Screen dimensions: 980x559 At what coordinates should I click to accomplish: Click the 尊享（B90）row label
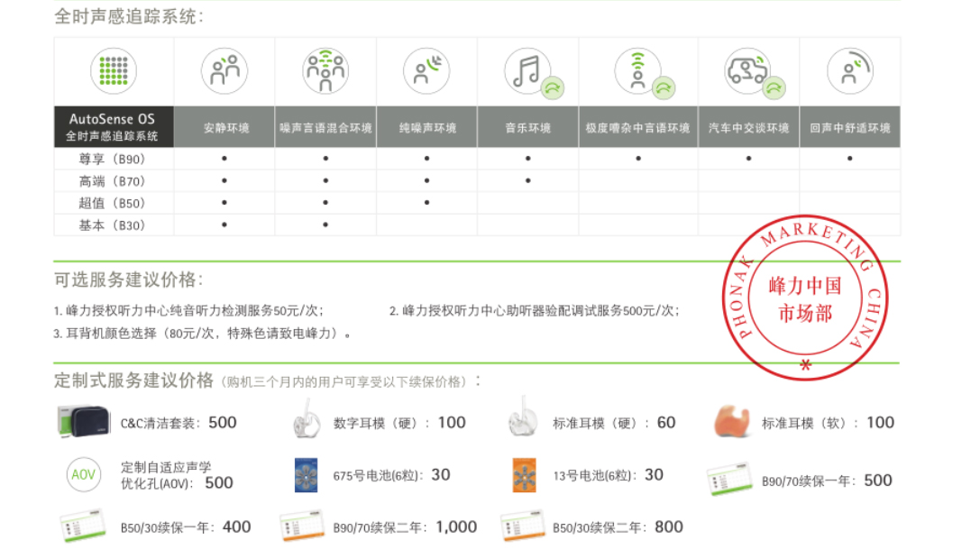tap(113, 159)
